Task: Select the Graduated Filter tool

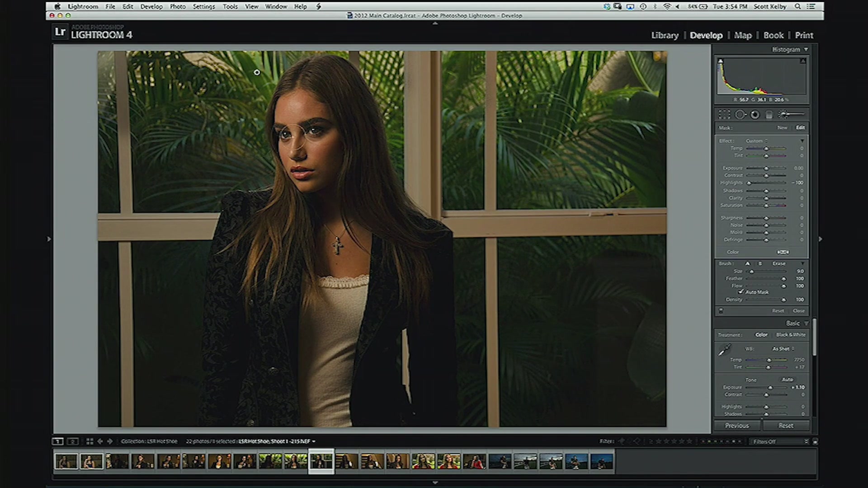Action: (x=769, y=115)
